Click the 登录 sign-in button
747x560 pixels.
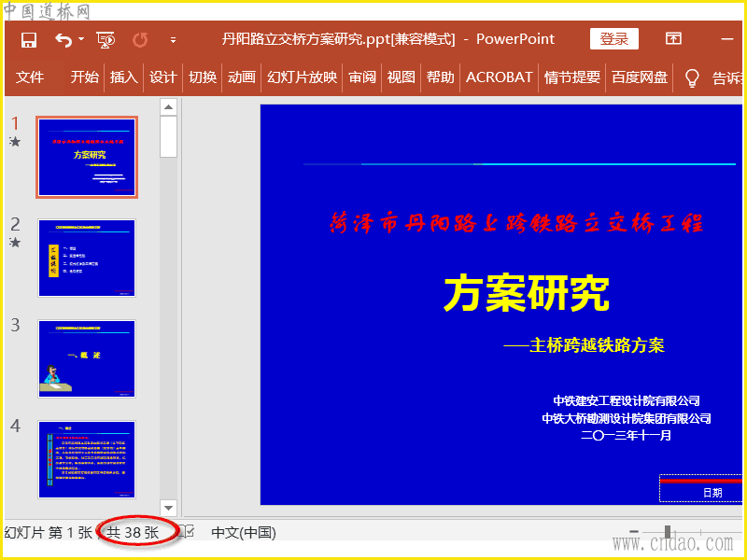point(614,38)
